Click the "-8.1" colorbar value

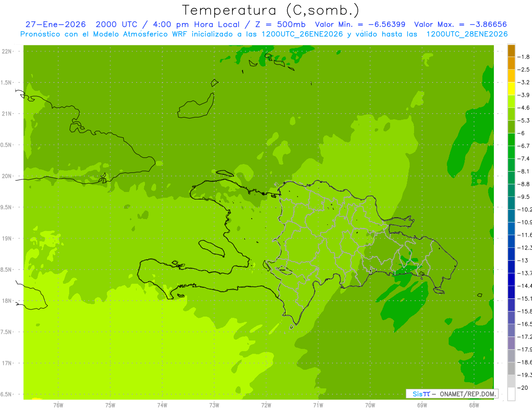point(524,171)
